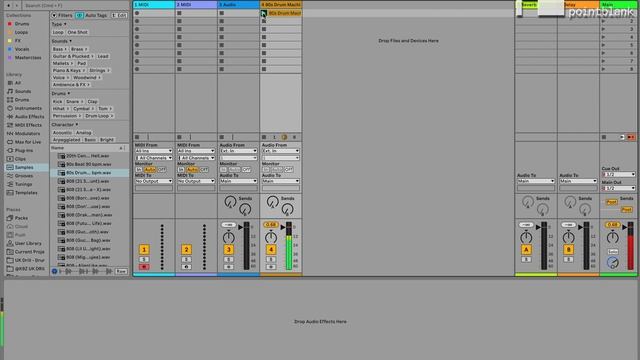Set track 1 Monitor to In
640x360 pixels.
coord(139,169)
